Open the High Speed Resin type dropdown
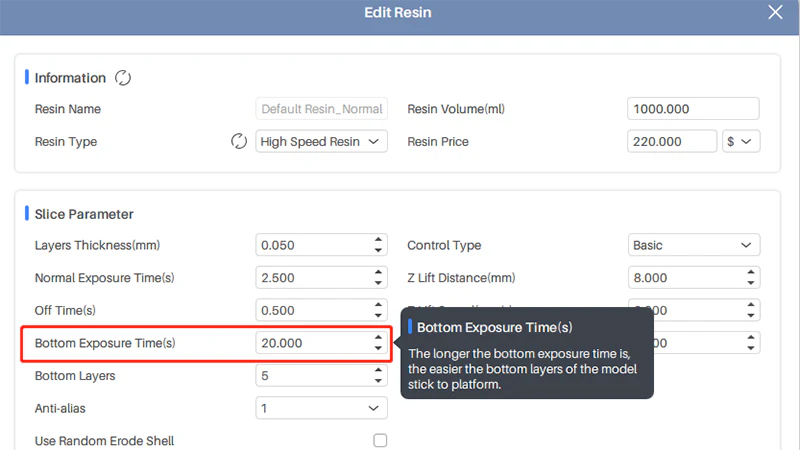This screenshot has width=800, height=450. click(321, 142)
